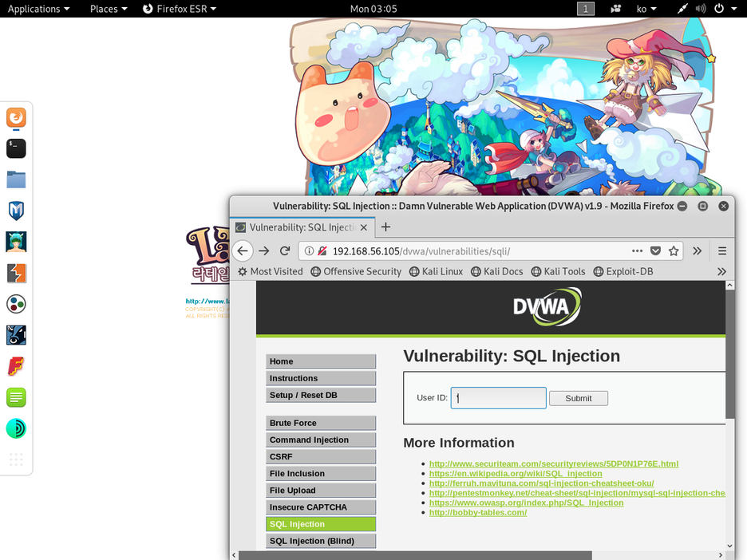Open Kali Docs bookmark

coord(497,271)
